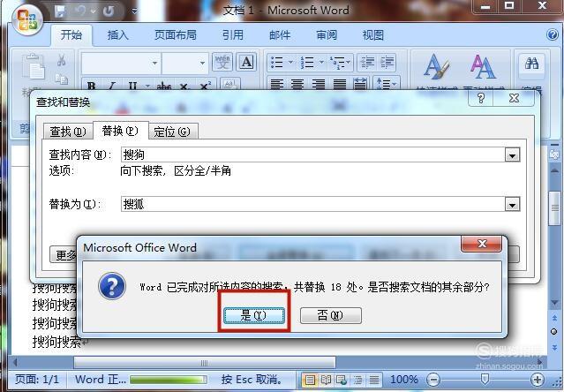Click decrease indent icon
564x392 pixels.
(367, 63)
